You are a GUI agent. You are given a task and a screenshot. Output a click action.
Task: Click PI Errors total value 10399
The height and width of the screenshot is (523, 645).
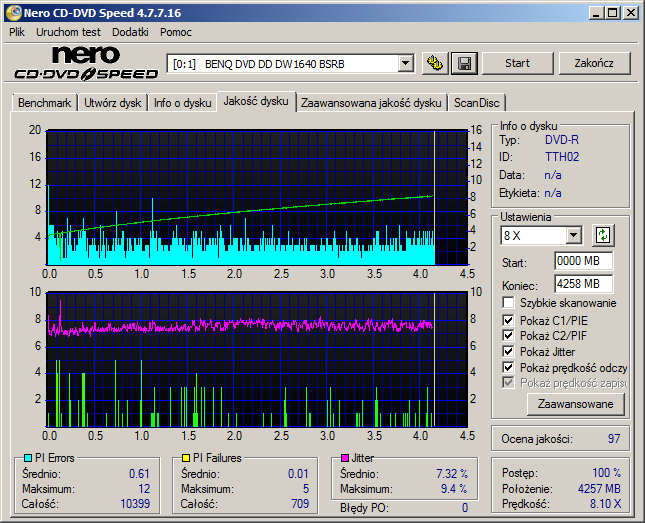coord(135,504)
